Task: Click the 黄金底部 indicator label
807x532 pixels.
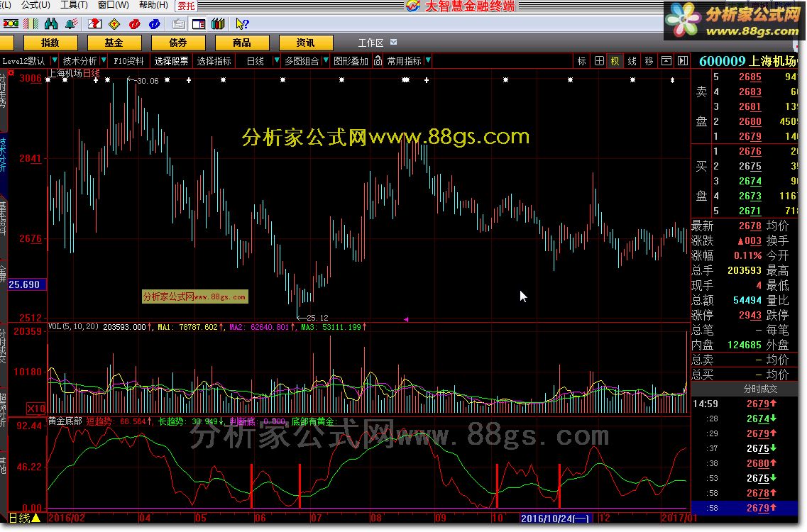Action: coord(65,421)
